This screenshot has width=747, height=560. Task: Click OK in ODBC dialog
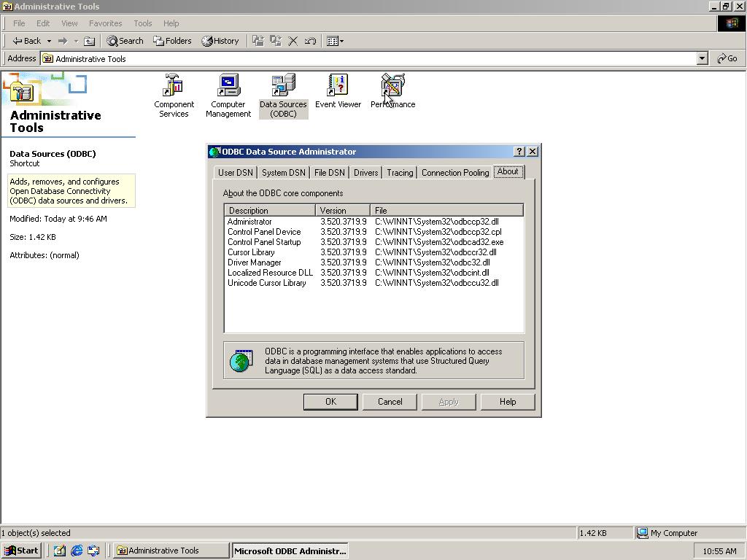[x=330, y=402]
